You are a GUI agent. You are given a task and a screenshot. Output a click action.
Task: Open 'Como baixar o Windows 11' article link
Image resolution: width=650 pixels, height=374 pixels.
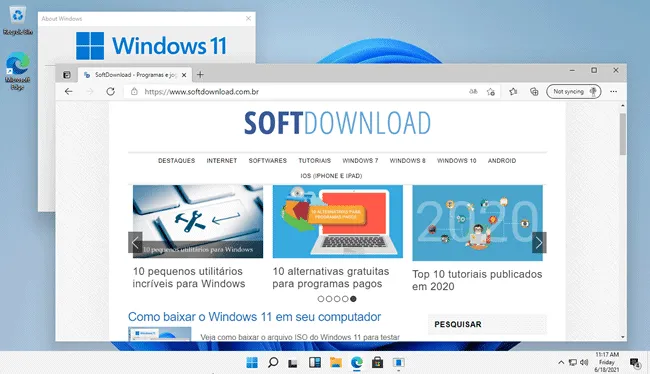pyautogui.click(x=255, y=317)
